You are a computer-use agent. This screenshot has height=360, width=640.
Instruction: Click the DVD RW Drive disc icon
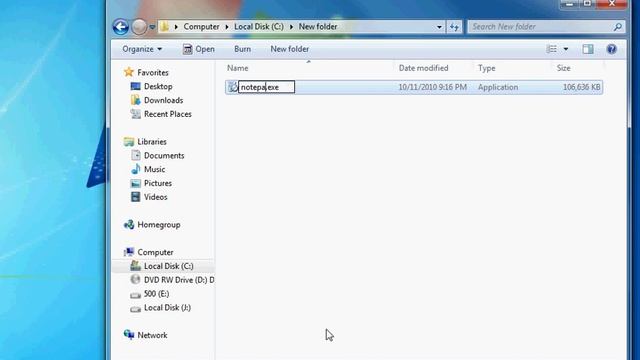136,280
